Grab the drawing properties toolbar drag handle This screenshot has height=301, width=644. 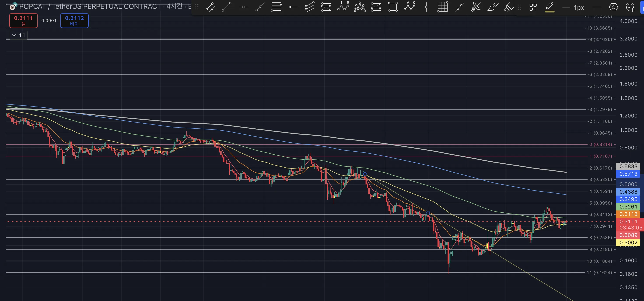click(520, 7)
